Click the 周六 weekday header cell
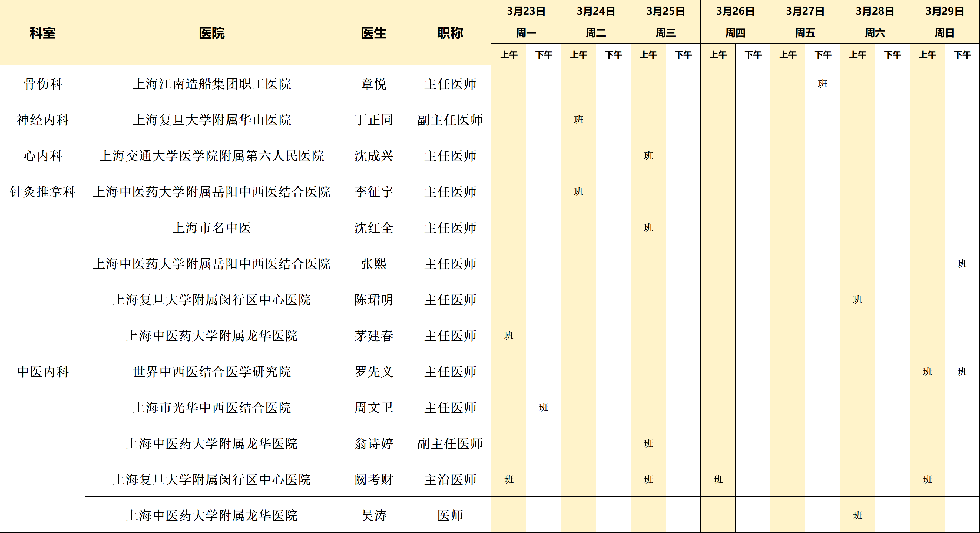Image resolution: width=980 pixels, height=533 pixels. point(875,33)
